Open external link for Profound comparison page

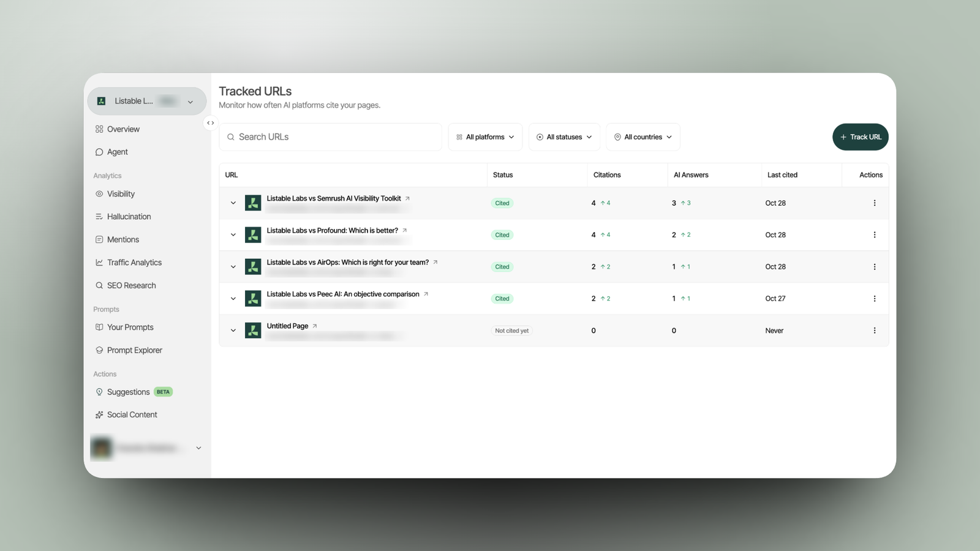point(404,230)
